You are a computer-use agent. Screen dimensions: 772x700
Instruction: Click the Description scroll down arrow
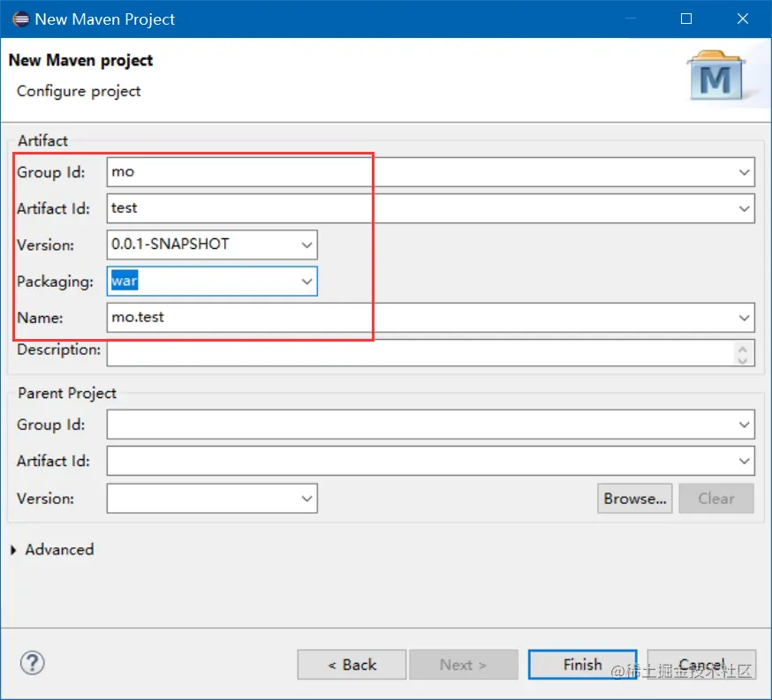pos(743,360)
